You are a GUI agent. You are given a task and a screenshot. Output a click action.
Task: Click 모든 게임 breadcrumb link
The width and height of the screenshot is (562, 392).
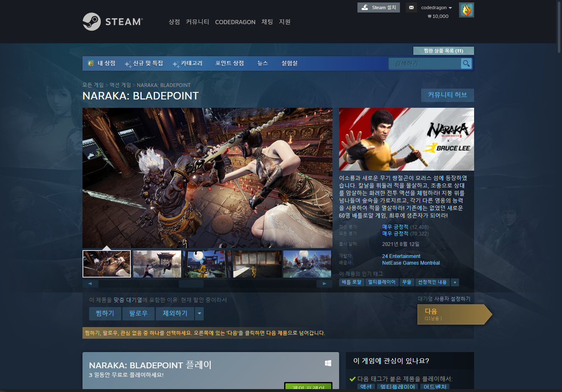coord(93,85)
